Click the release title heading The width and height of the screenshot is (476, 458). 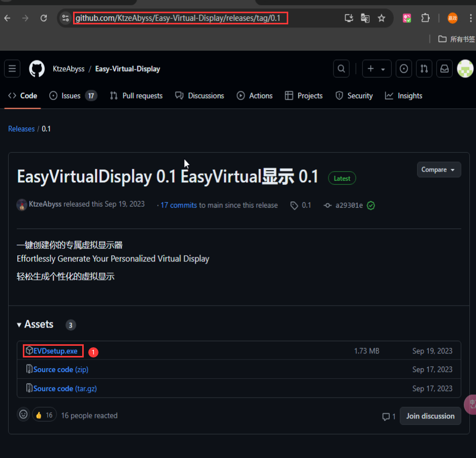[167, 177]
